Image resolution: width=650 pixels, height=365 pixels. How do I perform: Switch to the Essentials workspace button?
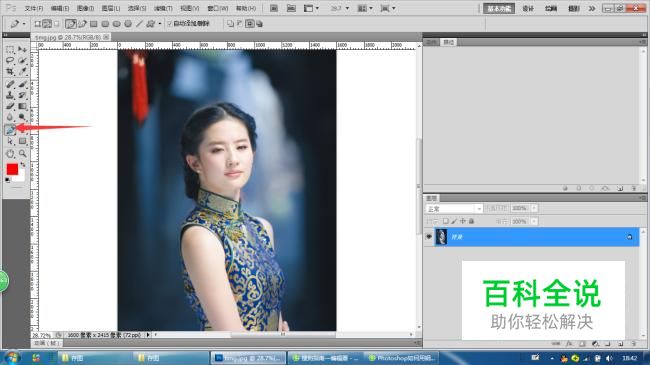tap(499, 8)
